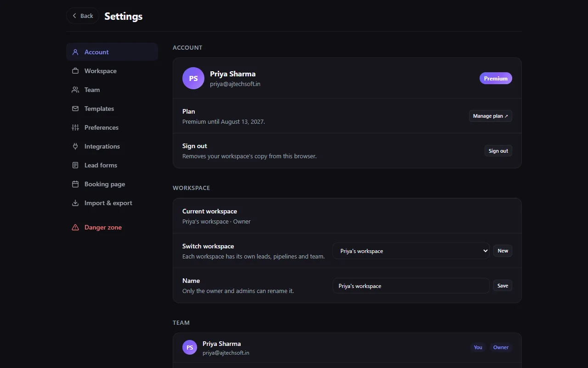Click the Owner badge in Team
The width and height of the screenshot is (588, 368).
tap(501, 347)
